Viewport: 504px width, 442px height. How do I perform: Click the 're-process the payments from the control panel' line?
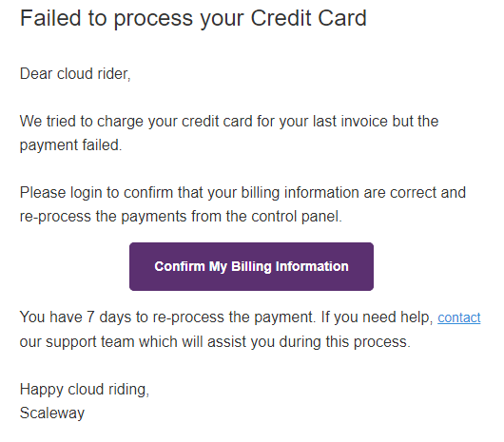[x=181, y=217]
